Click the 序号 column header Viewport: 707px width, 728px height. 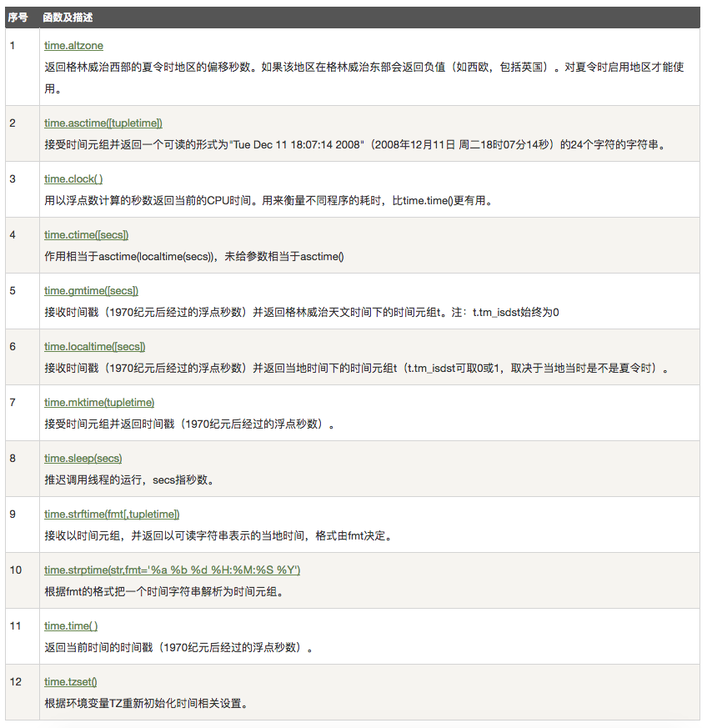18,17
